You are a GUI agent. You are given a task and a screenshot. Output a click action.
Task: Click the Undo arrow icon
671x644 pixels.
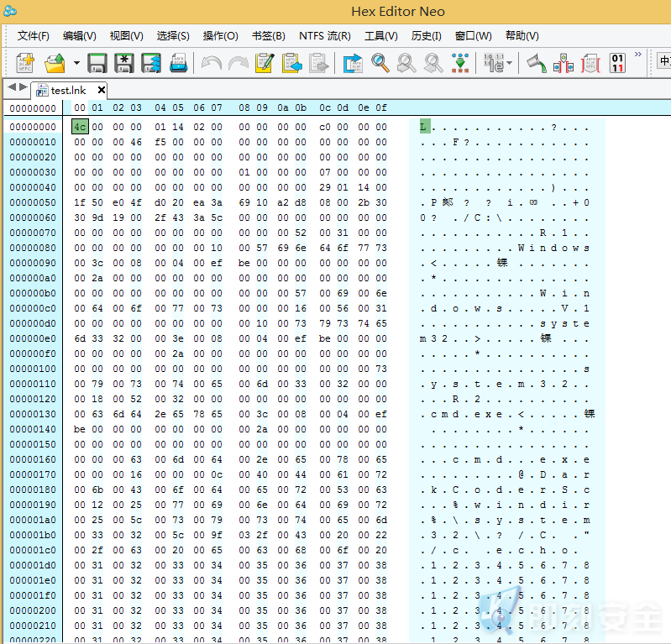(x=212, y=63)
